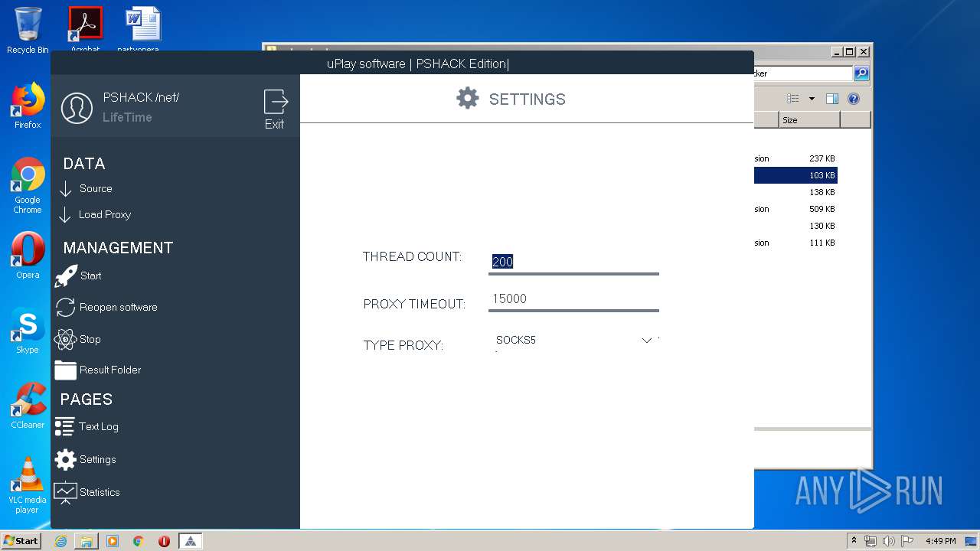Select the 103 KB file row in Explorer

pyautogui.click(x=795, y=176)
